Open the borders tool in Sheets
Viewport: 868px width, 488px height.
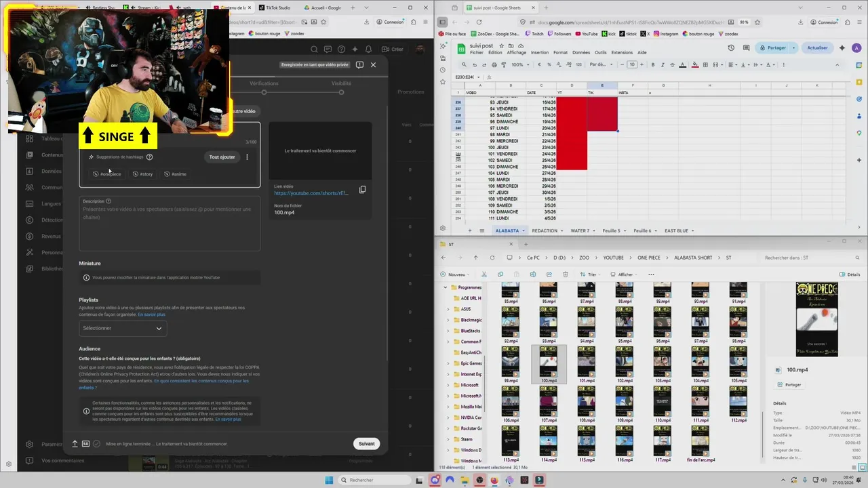pyautogui.click(x=705, y=65)
